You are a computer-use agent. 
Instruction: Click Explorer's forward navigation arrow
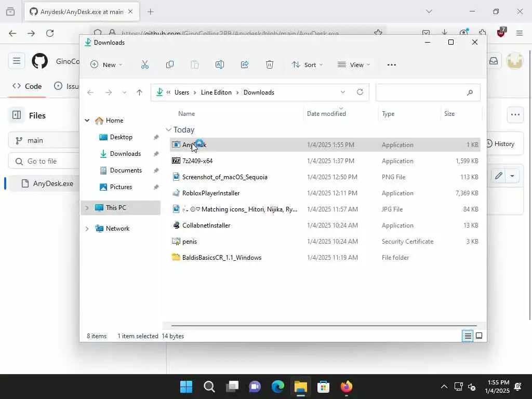[x=108, y=92]
